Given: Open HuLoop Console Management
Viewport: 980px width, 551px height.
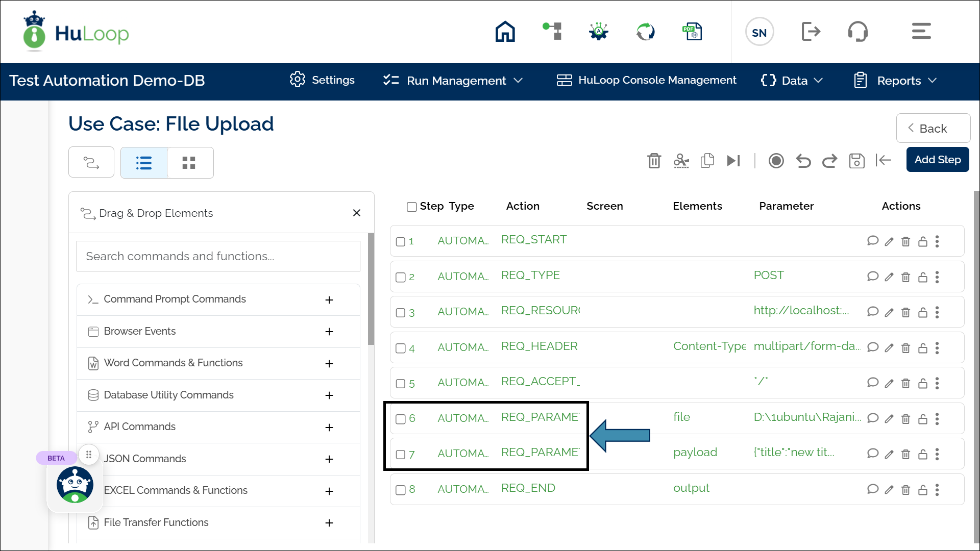Looking at the screenshot, I should [x=646, y=80].
